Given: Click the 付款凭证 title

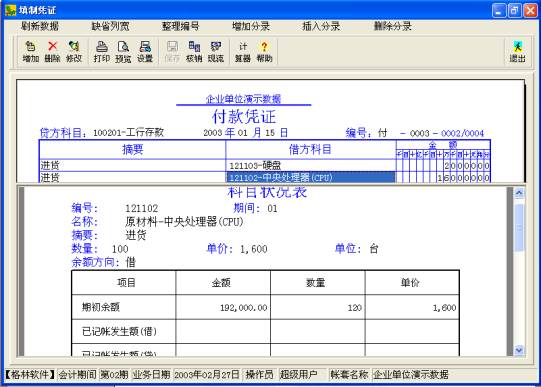Looking at the screenshot, I should (x=244, y=117).
